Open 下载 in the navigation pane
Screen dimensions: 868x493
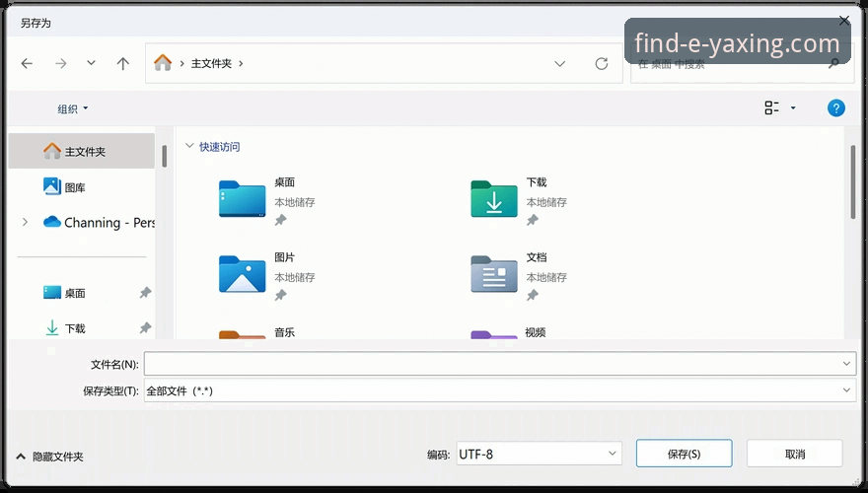(64, 328)
